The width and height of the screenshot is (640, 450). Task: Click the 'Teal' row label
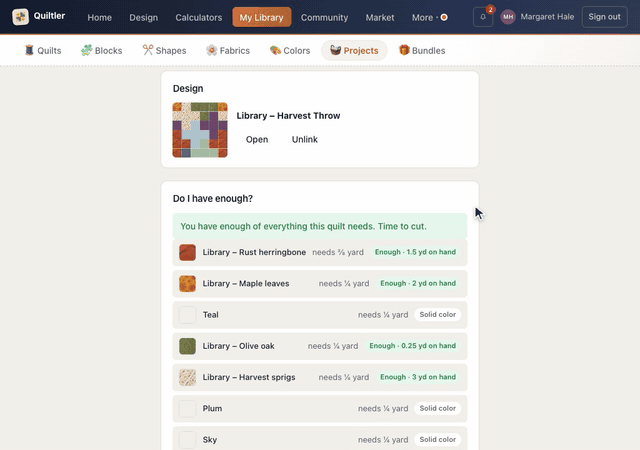(211, 315)
